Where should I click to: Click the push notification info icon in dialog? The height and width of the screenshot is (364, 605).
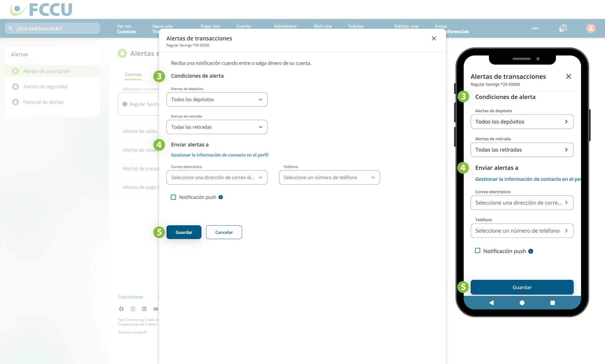pos(221,197)
